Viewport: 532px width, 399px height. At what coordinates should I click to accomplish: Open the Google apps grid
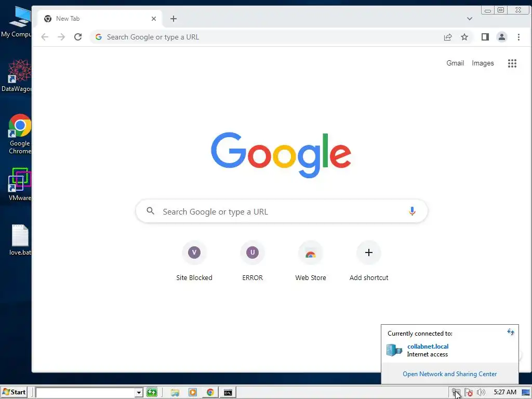512,63
